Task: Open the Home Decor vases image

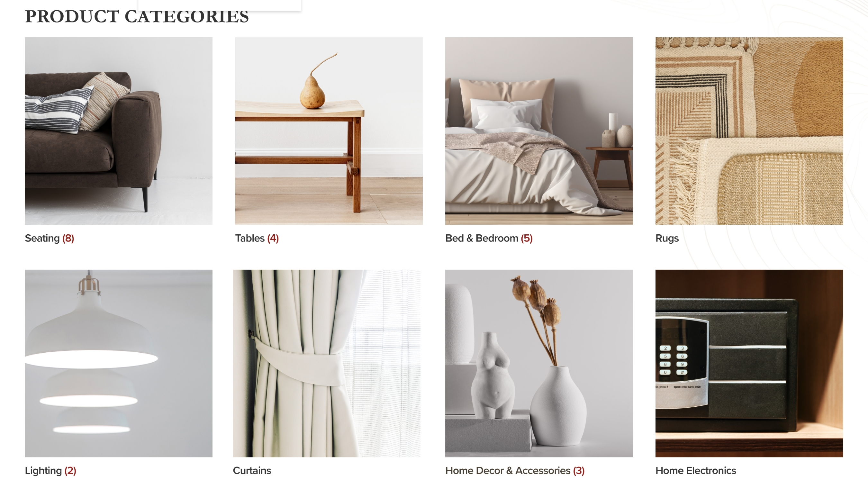Action: (x=539, y=363)
